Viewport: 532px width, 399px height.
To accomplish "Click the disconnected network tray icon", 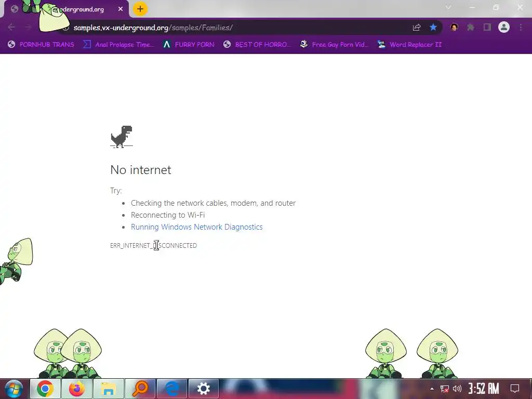I will coord(445,389).
